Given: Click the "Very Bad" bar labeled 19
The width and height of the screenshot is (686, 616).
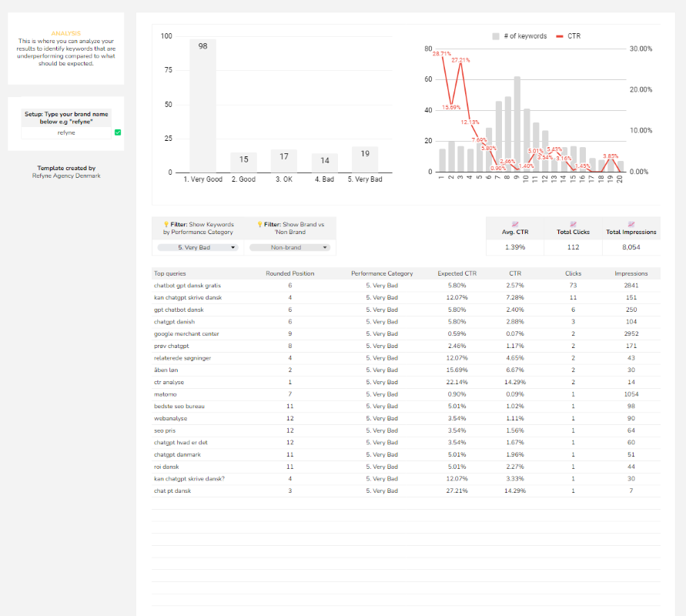Looking at the screenshot, I should pyautogui.click(x=365, y=159).
